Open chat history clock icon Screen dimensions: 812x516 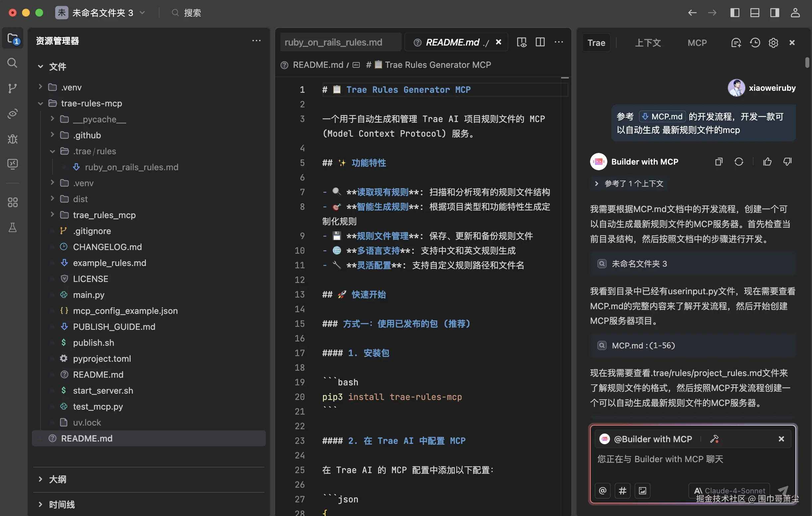click(755, 43)
